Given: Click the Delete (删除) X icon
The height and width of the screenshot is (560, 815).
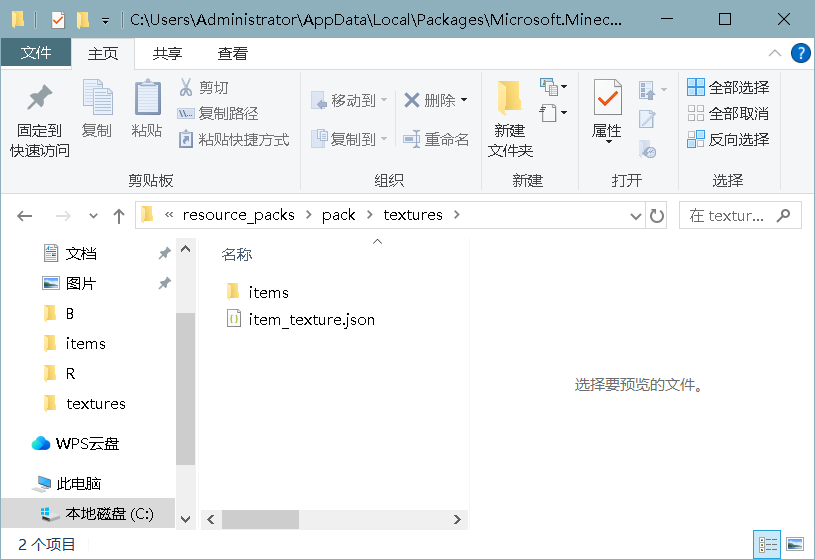Looking at the screenshot, I should (411, 100).
